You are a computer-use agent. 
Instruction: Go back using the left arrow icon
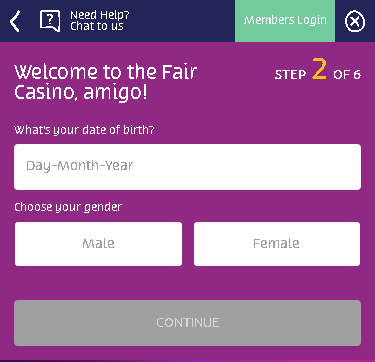click(x=15, y=21)
